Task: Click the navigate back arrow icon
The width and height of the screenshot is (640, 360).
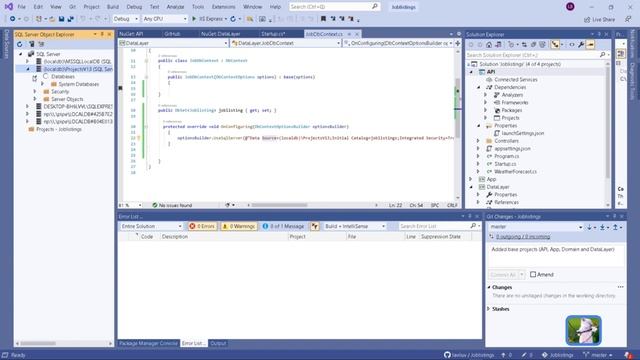Action: coord(13,19)
